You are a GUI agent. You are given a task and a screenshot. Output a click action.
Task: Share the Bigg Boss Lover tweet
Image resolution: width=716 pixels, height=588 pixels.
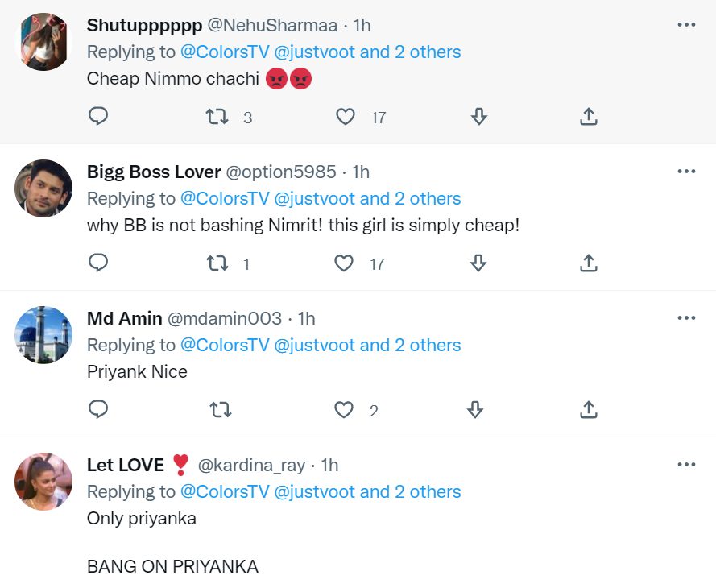[589, 263]
